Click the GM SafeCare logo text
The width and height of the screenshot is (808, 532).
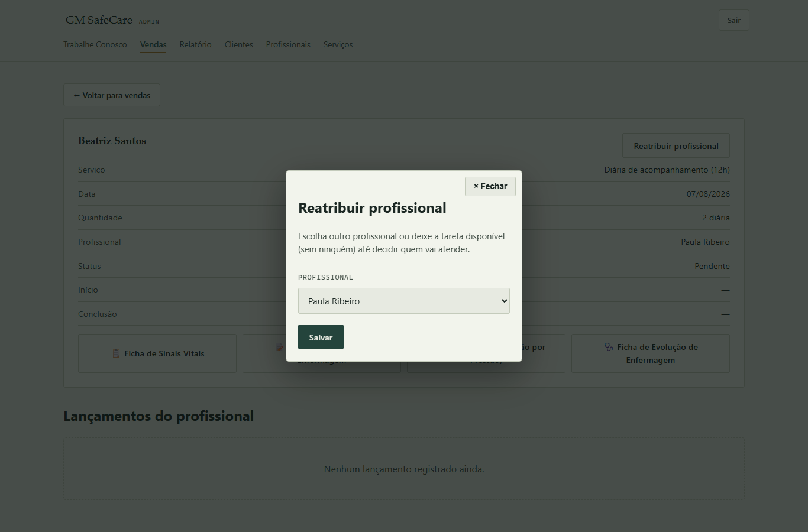point(99,20)
